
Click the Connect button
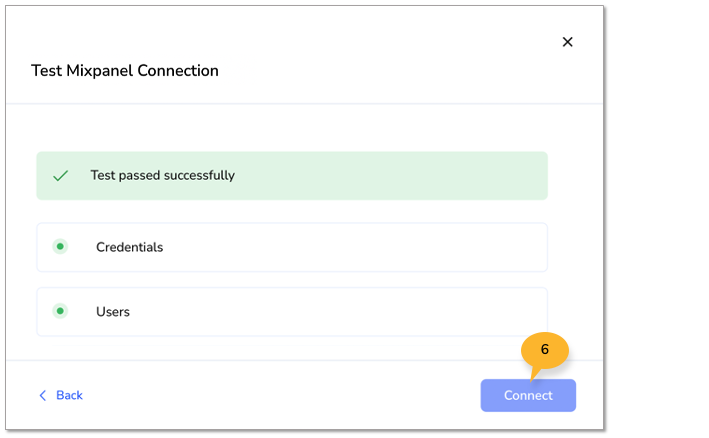pyautogui.click(x=528, y=396)
